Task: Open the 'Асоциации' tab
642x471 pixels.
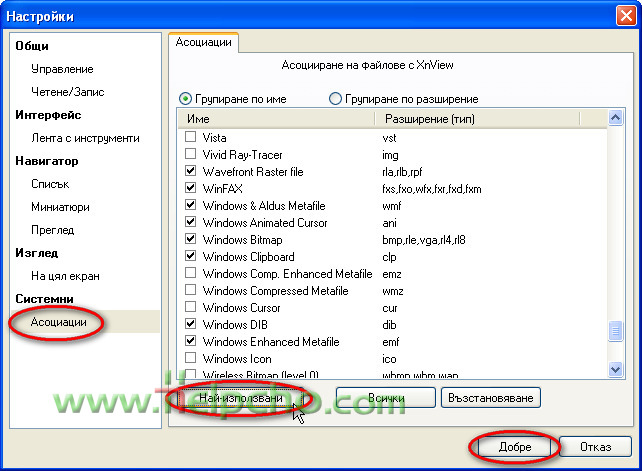Action: (203, 42)
